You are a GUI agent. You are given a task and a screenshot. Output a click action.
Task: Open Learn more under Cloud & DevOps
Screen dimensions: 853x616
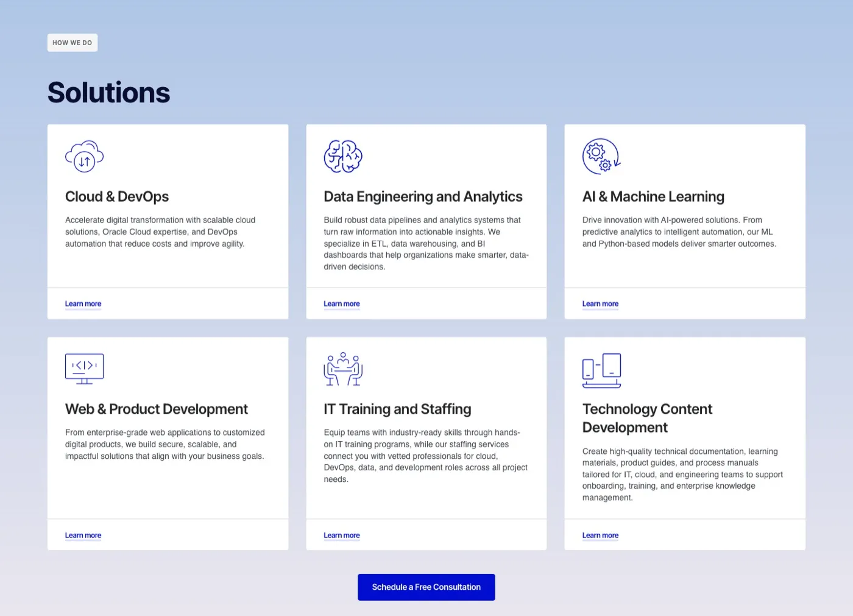(x=83, y=303)
